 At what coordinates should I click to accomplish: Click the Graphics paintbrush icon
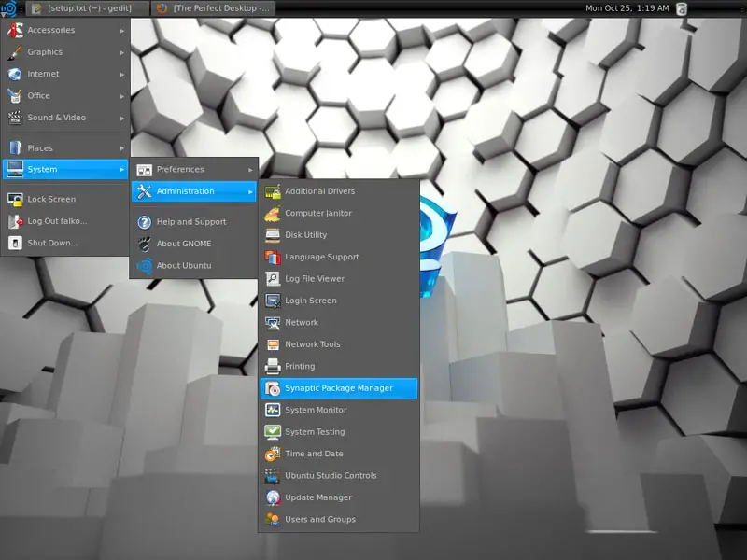(15, 52)
